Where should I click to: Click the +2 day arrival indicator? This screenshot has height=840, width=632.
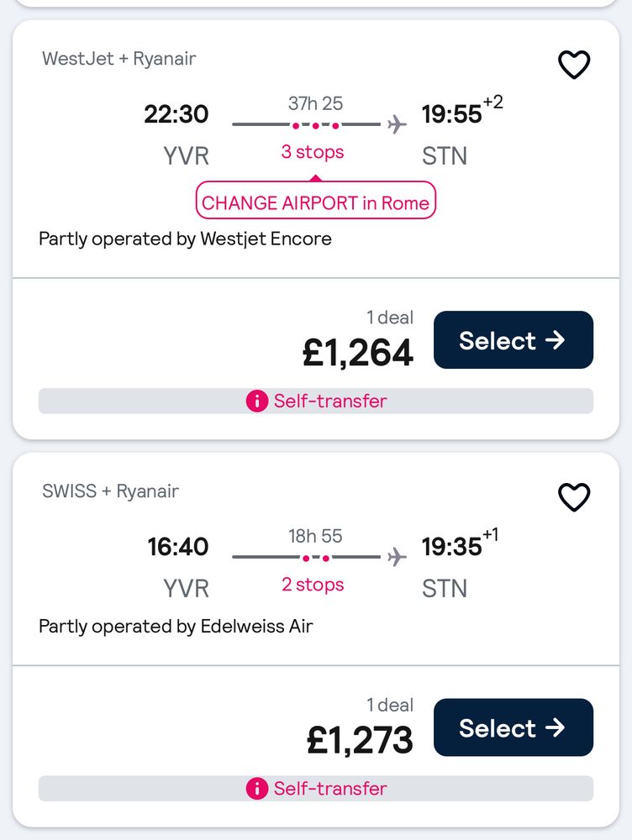(493, 102)
